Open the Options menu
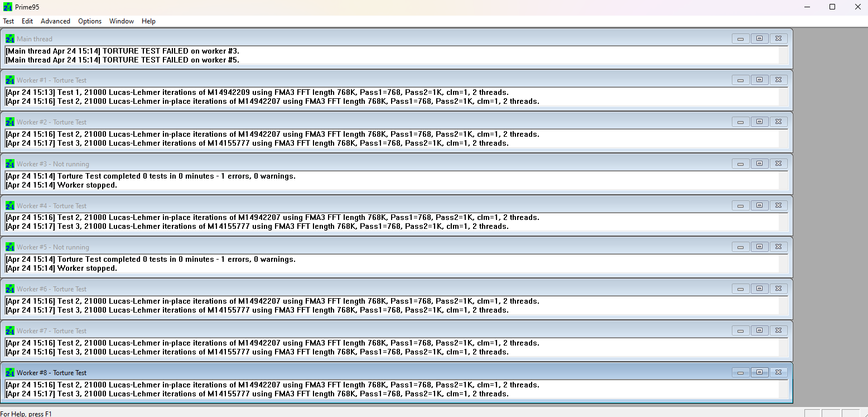The width and height of the screenshot is (868, 417). pos(90,21)
